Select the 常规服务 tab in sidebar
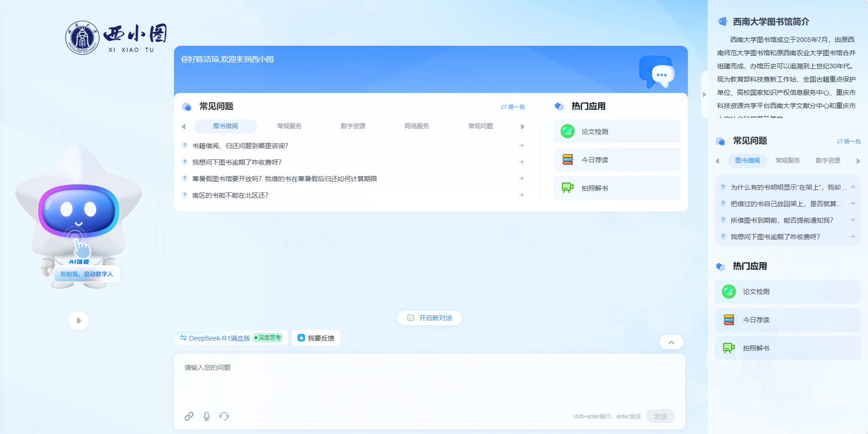 point(787,160)
